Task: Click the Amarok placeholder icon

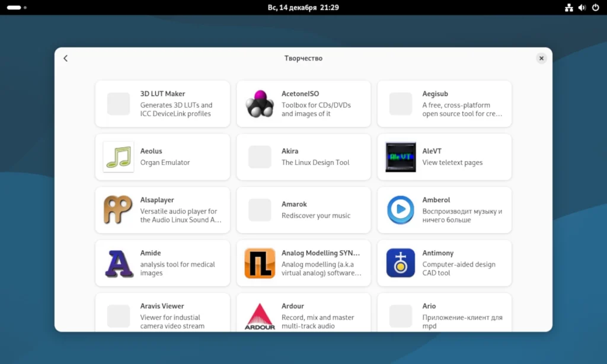Action: tap(260, 210)
